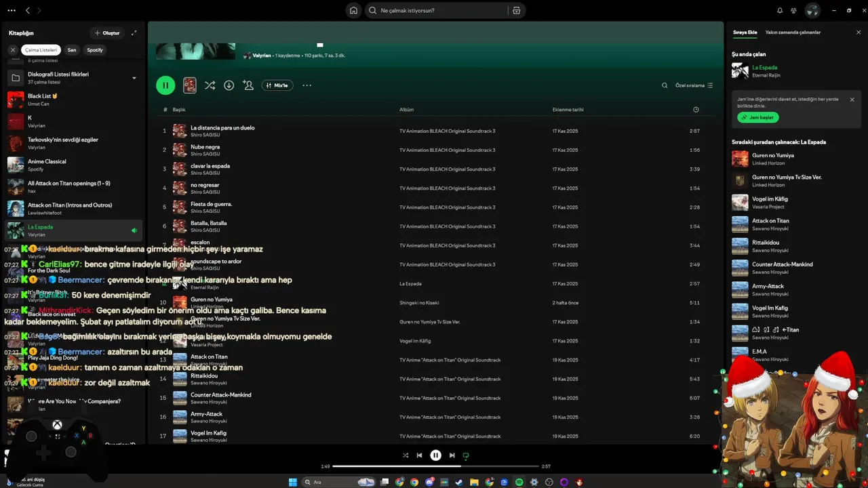This screenshot has width=868, height=488.
Task: Click the Jam başlat button
Action: pyautogui.click(x=757, y=117)
